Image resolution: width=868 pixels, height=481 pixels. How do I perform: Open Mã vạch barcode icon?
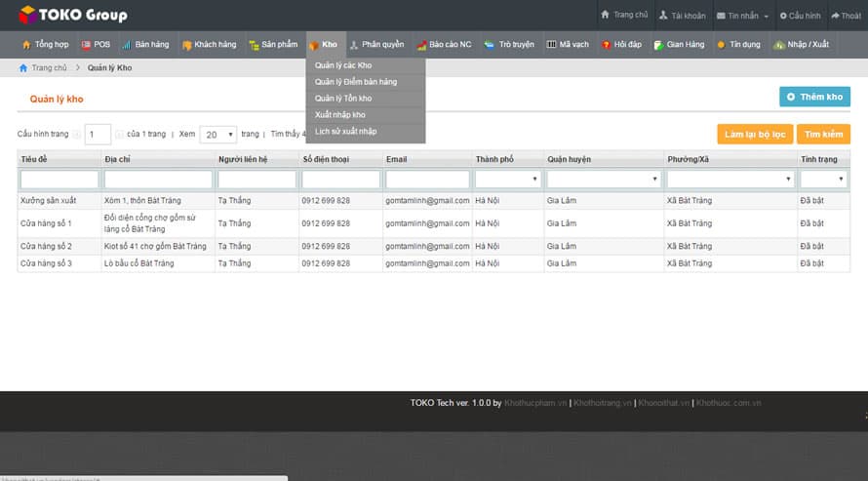[552, 45]
